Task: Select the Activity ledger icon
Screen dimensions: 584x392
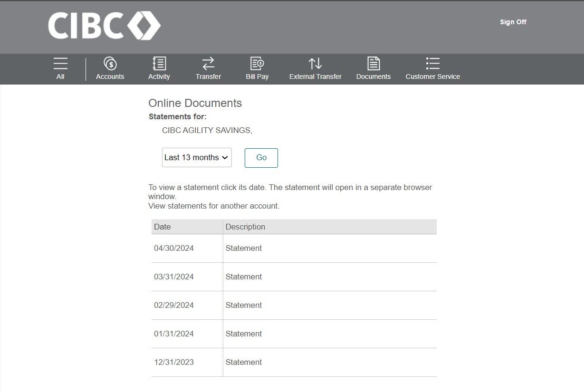Action: (159, 63)
